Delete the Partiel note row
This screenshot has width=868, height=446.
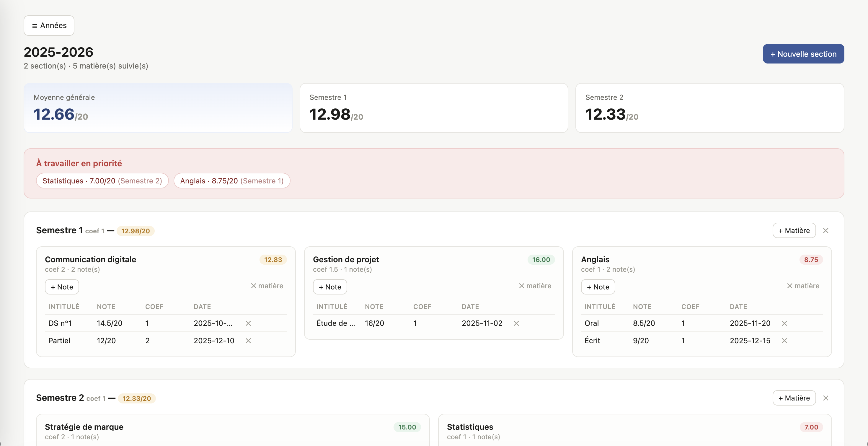[x=248, y=341]
